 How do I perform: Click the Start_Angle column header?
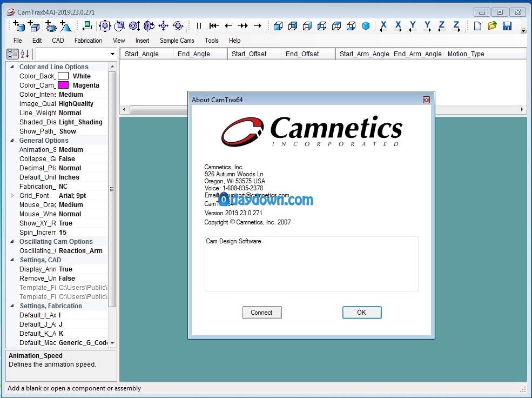(146, 54)
